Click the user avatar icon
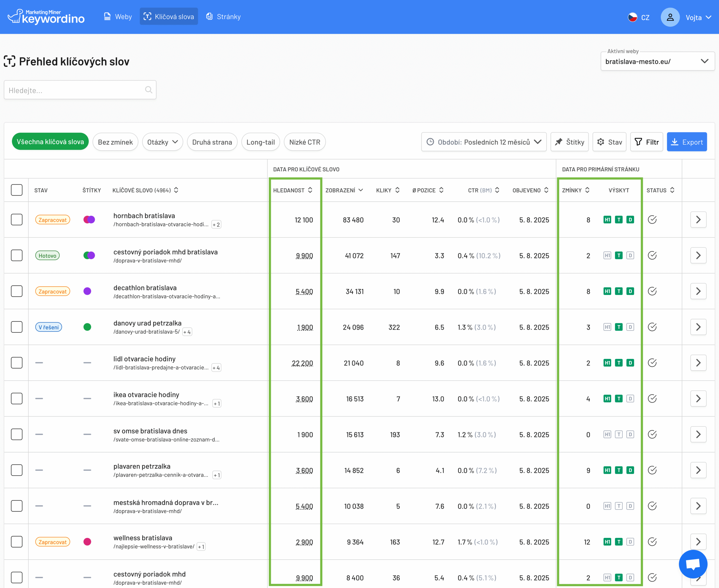The width and height of the screenshot is (719, 588). (x=670, y=17)
